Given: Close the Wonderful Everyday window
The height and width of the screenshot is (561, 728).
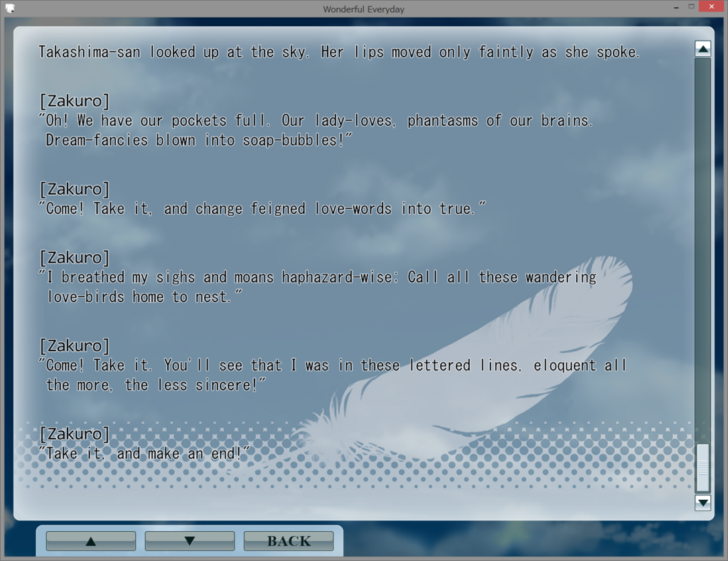Looking at the screenshot, I should click(712, 6).
